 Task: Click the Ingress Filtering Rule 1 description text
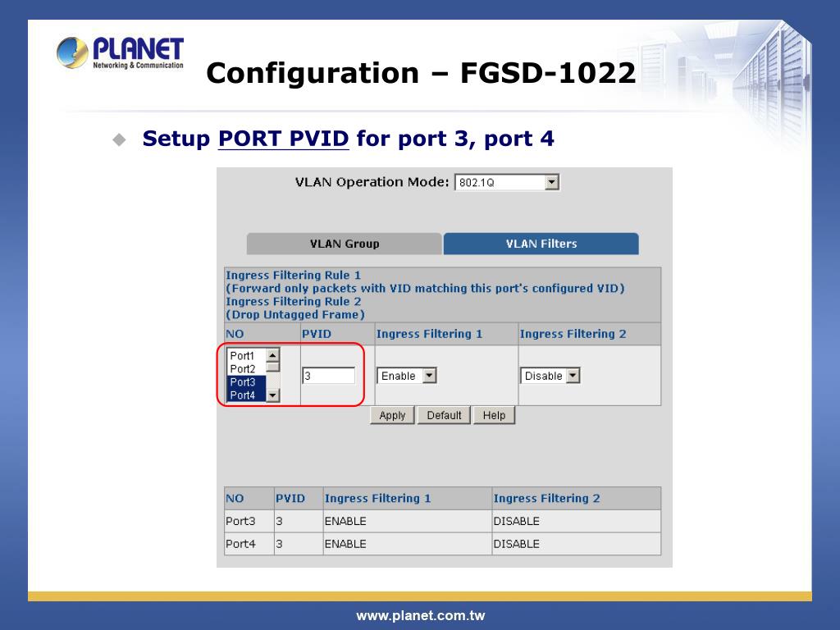pyautogui.click(x=426, y=288)
